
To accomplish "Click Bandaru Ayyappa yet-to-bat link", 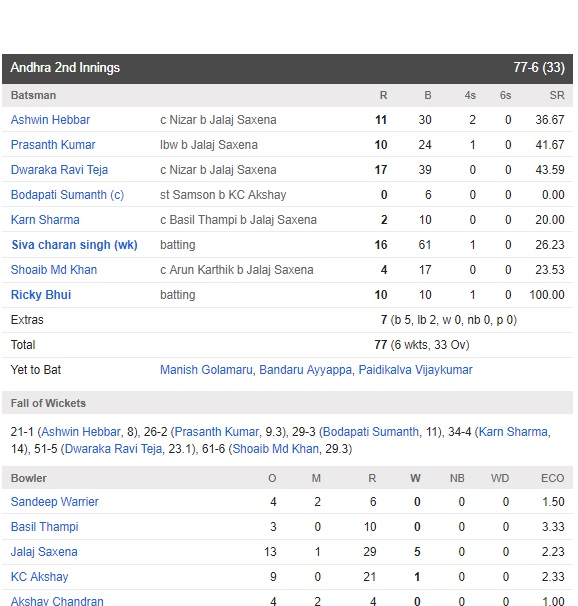I will pyautogui.click(x=305, y=370).
